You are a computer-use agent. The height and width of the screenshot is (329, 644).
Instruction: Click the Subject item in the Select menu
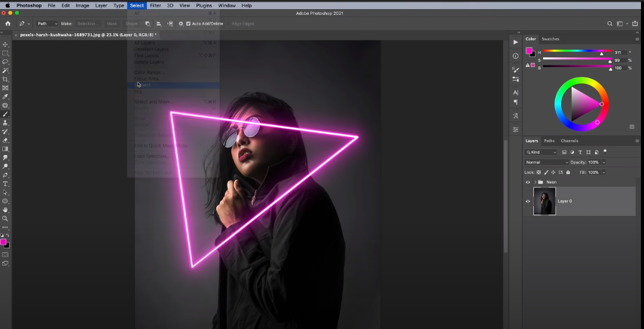click(143, 85)
